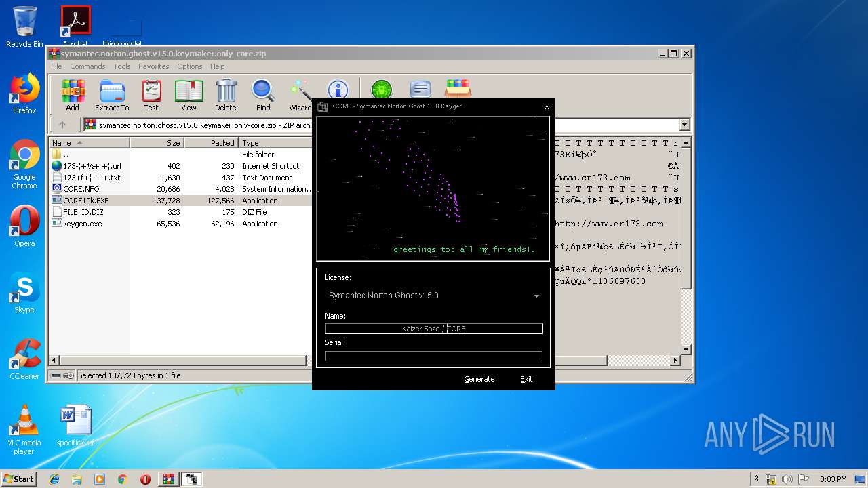
Task: Open the File menu in WinRAR
Action: (x=56, y=66)
